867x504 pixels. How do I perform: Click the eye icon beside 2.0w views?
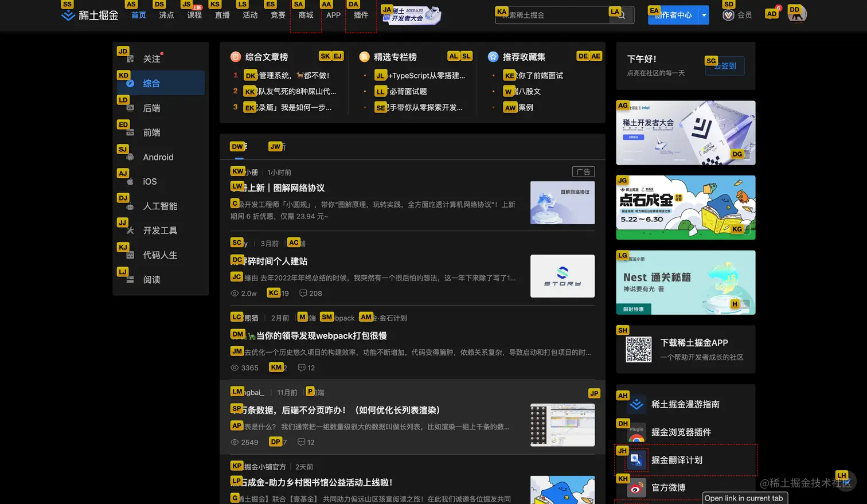pos(235,293)
